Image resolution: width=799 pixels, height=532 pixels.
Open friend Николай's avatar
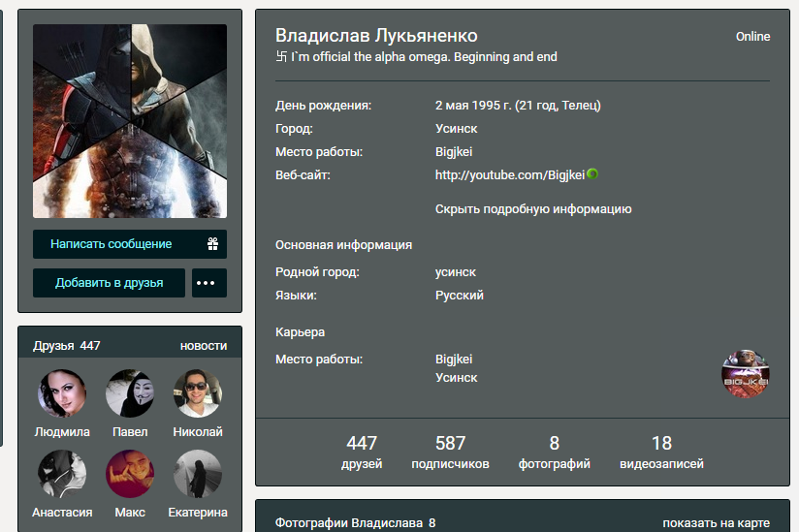point(198,393)
